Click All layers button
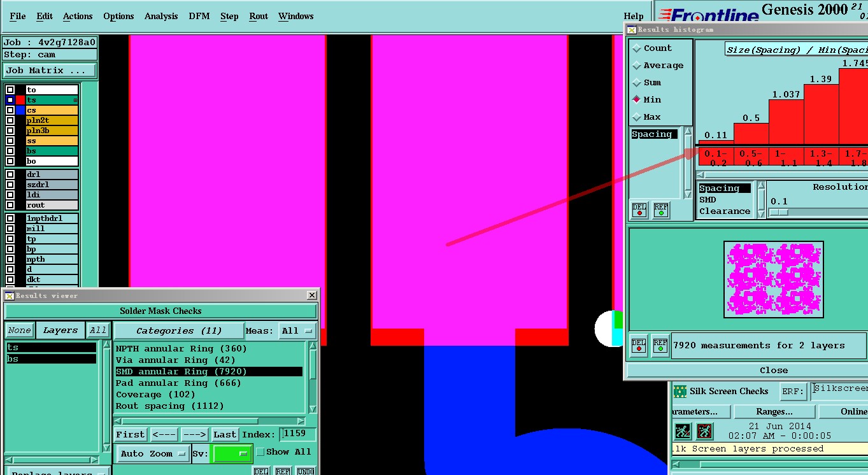This screenshot has height=475, width=868. (98, 330)
